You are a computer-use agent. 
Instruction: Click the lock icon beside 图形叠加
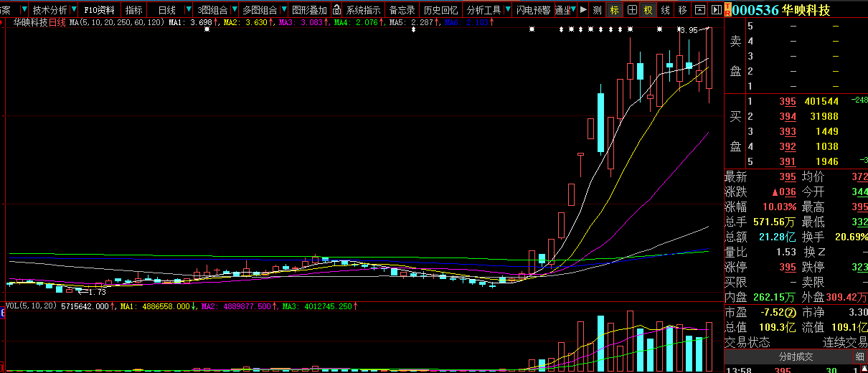coord(336,10)
